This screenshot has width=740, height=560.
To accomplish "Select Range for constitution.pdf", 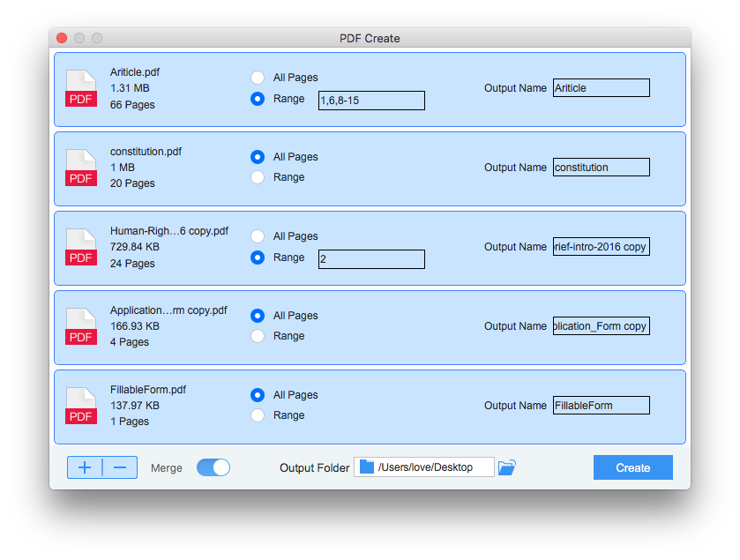I will point(257,176).
